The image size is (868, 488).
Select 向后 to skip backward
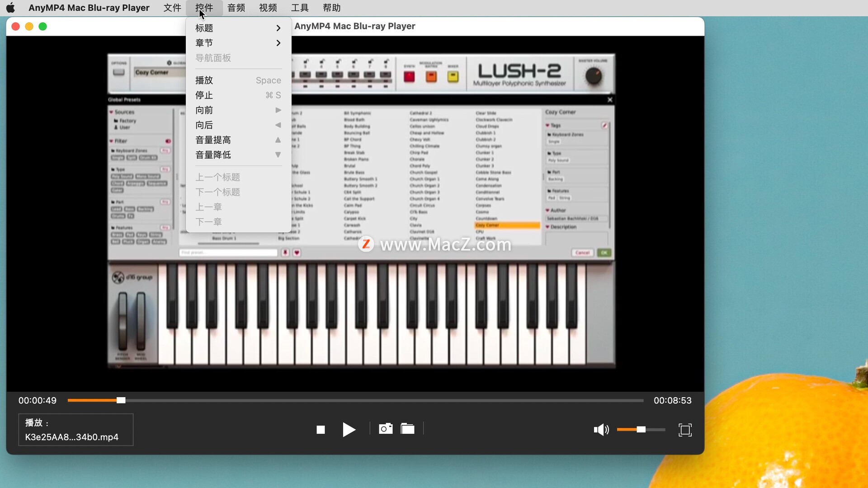point(238,125)
